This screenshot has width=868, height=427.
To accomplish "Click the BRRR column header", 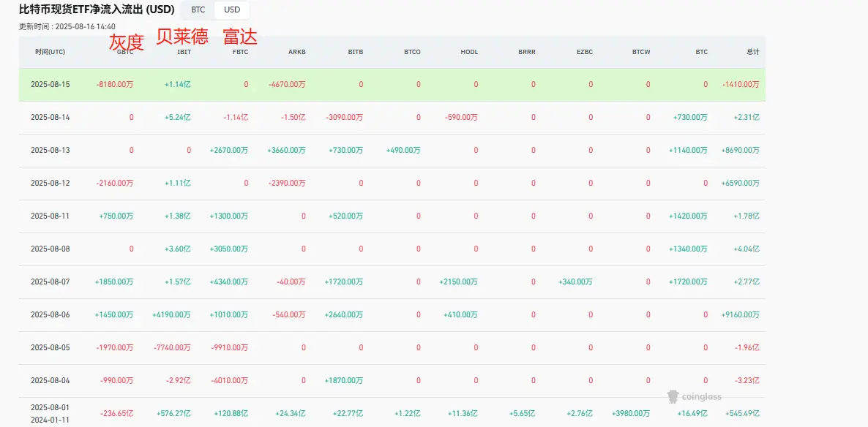I will pos(527,52).
